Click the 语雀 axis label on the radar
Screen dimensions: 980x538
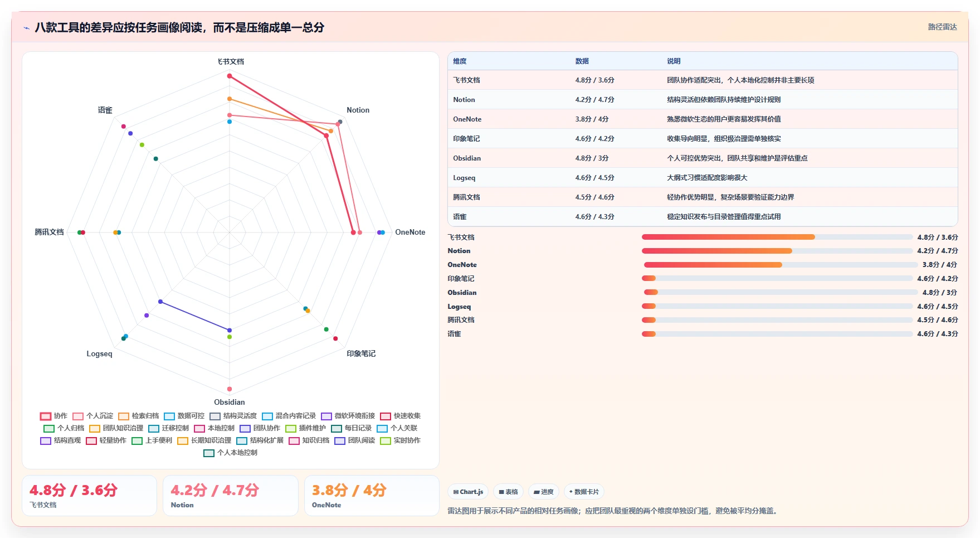(105, 110)
